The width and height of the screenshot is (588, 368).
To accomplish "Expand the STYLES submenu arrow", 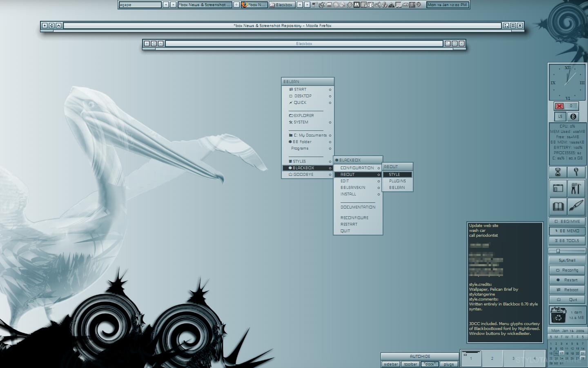I will (330, 162).
